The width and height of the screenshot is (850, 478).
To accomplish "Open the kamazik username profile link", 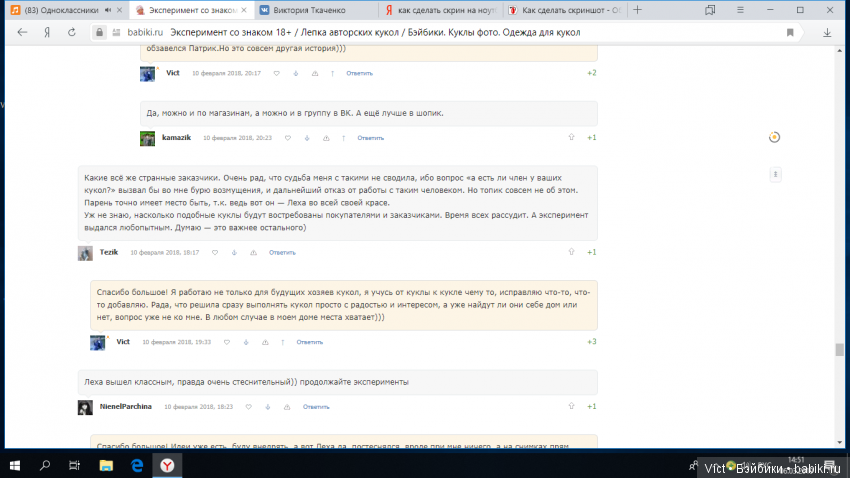I will pyautogui.click(x=176, y=138).
